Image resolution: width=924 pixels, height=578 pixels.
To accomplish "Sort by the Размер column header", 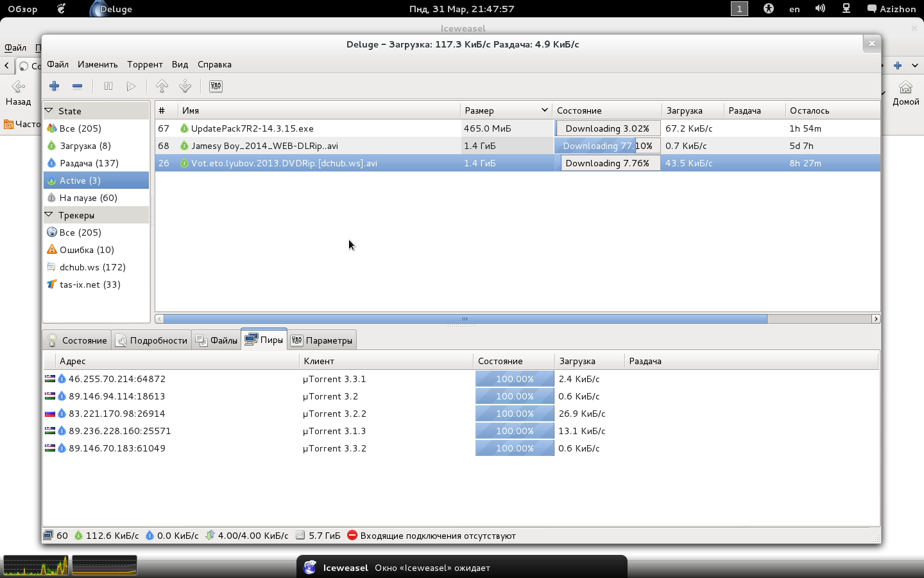I will click(x=505, y=110).
